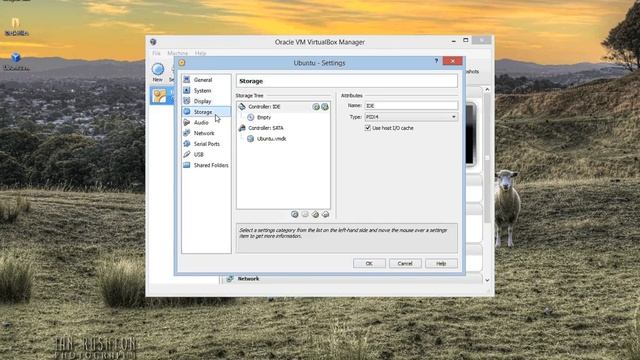The height and width of the screenshot is (360, 640).
Task: Click scroll up arrow in VirtualBox Manager details
Action: click(x=487, y=89)
